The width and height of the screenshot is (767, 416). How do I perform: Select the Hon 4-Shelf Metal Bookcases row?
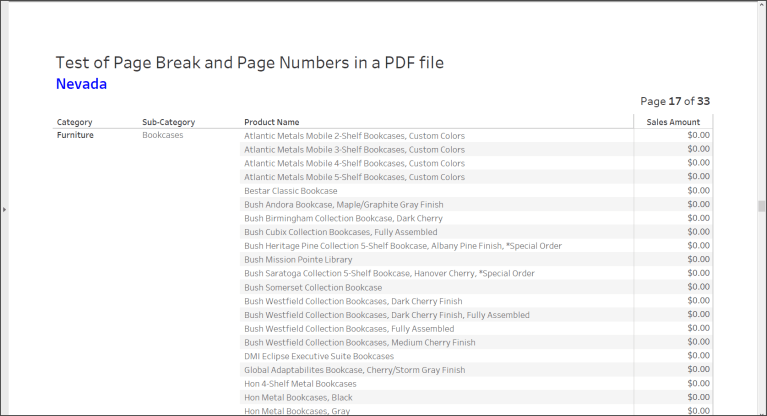[300, 383]
